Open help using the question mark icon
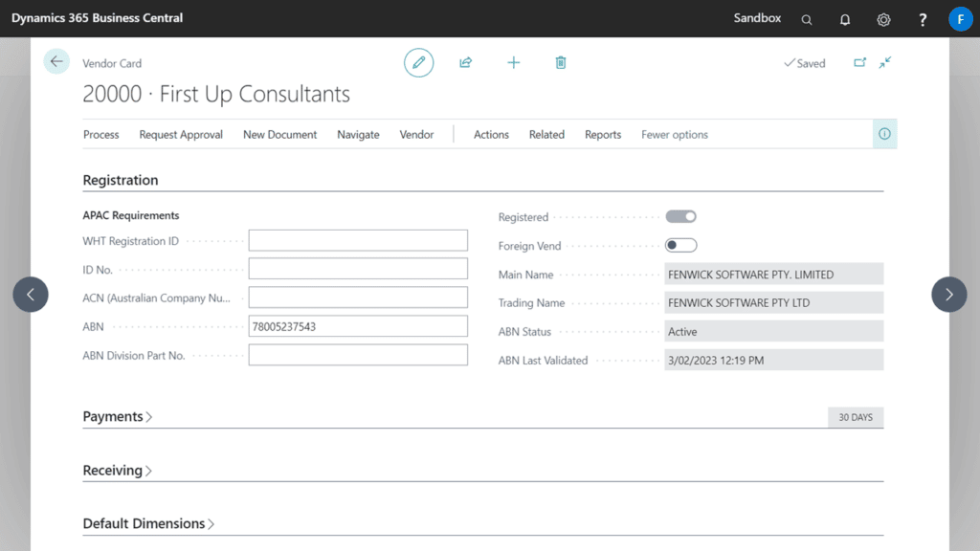 point(921,18)
